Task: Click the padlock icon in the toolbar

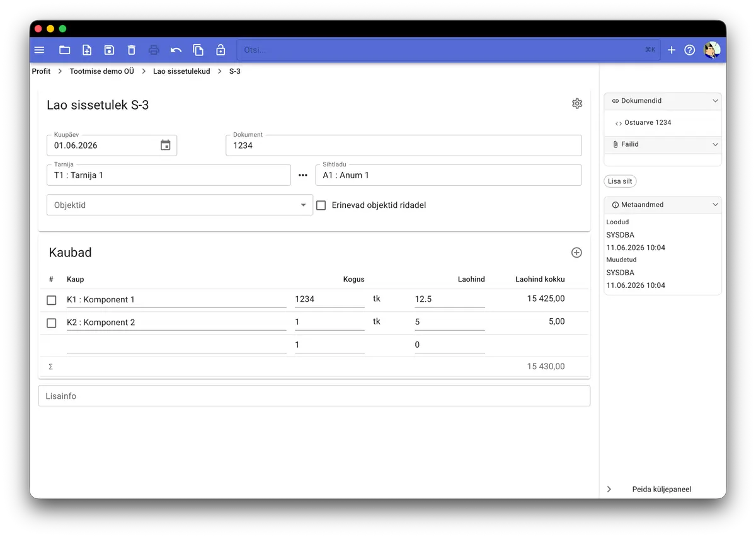Action: [220, 50]
